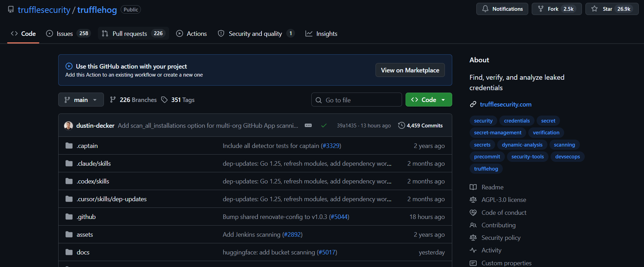Open pull request #3329 link

pos(331,146)
